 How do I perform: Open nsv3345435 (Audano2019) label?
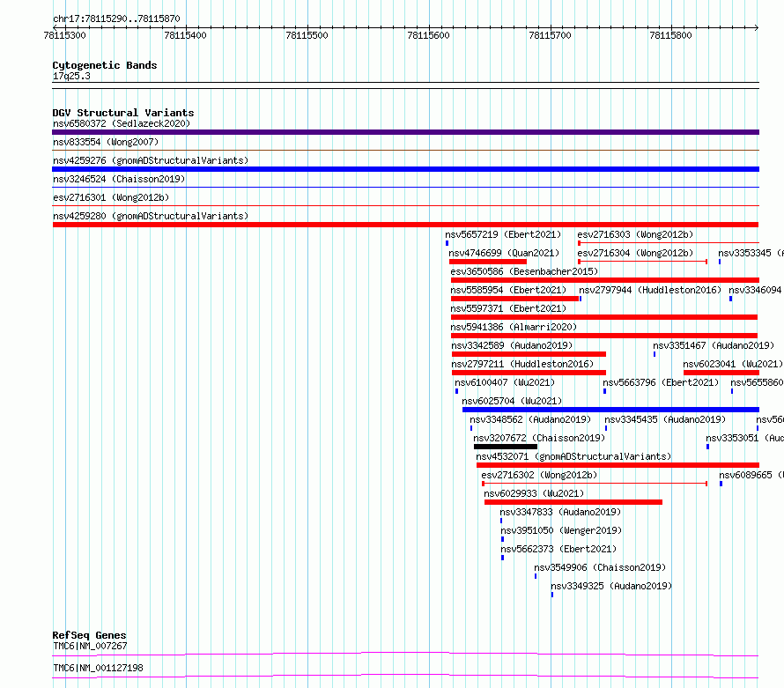coord(665,419)
